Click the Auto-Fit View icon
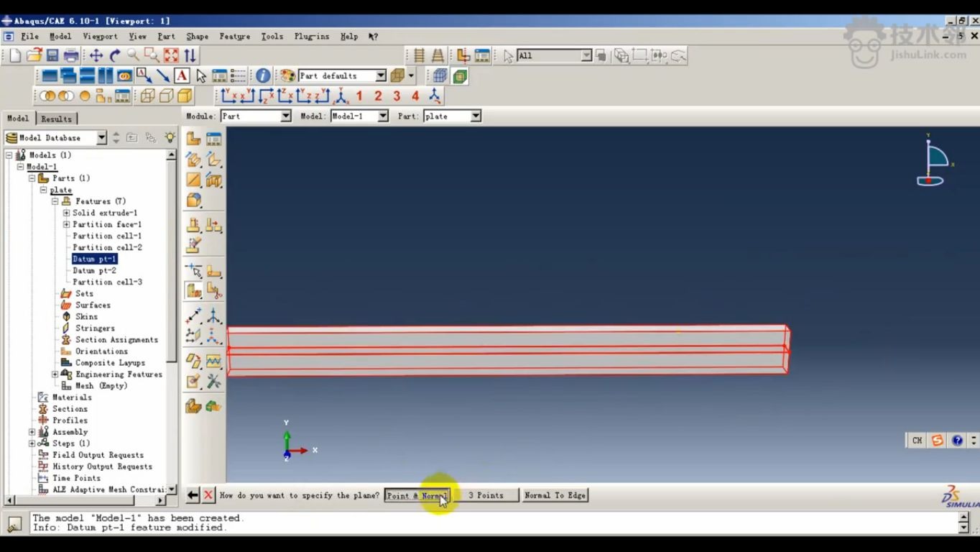This screenshot has height=552, width=980. tap(170, 55)
